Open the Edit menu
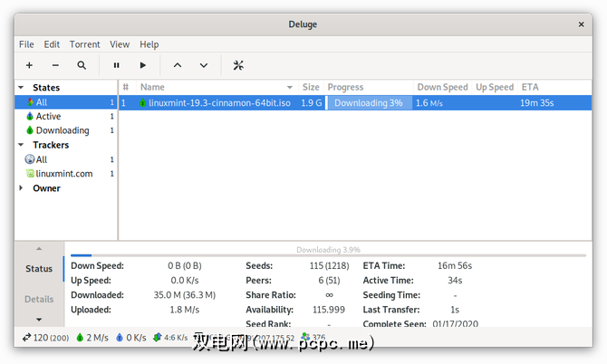607x364 pixels. [52, 44]
